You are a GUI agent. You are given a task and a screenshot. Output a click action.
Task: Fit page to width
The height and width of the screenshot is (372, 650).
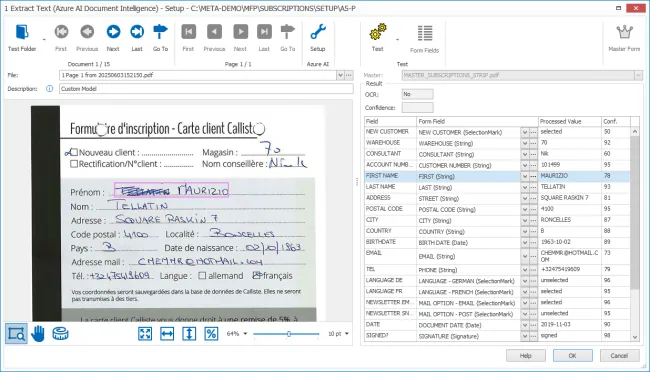pyautogui.click(x=167, y=333)
